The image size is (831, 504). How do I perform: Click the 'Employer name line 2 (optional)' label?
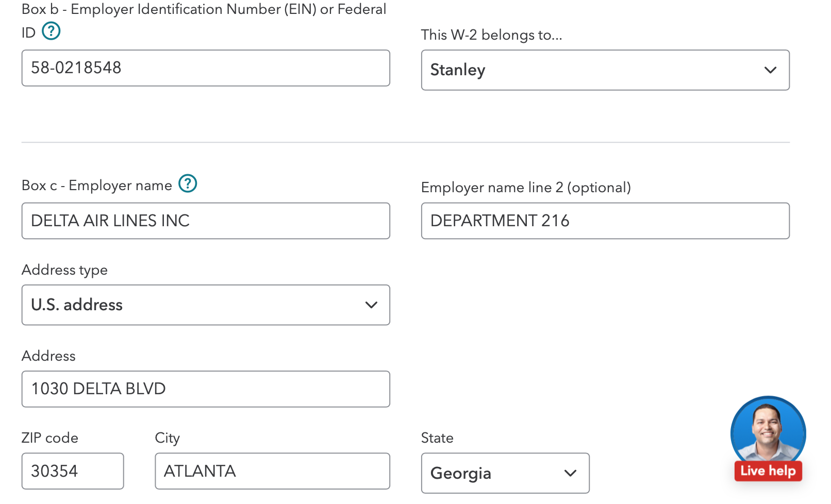pos(525,188)
